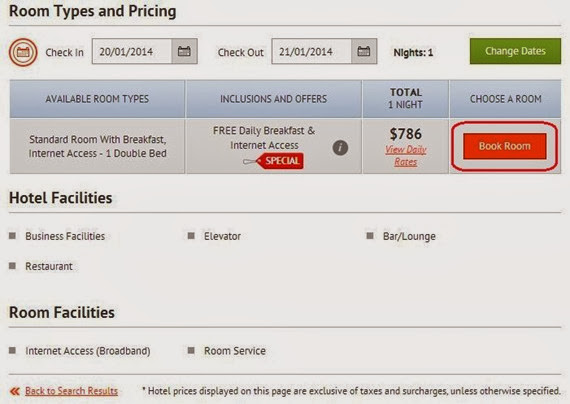Click the Check Out date field 21/01/2014
Image resolution: width=570 pixels, height=404 pixels.
(x=312, y=51)
